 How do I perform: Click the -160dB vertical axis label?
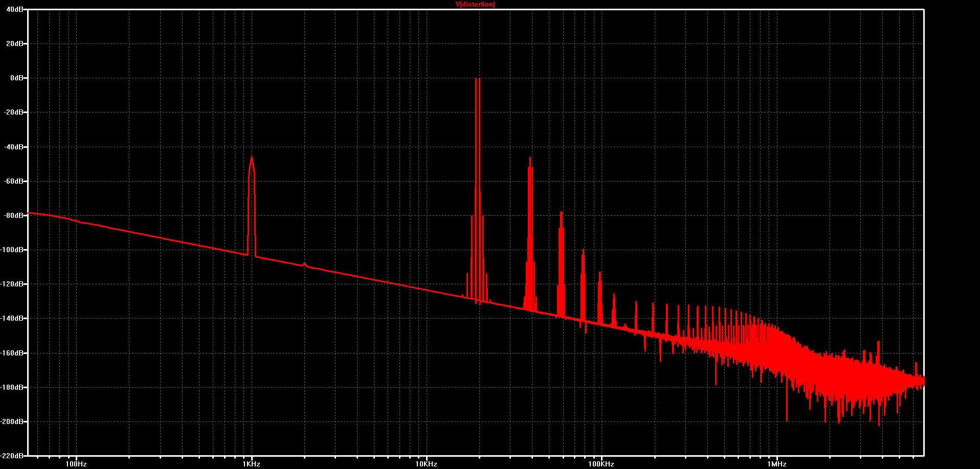pos(12,353)
